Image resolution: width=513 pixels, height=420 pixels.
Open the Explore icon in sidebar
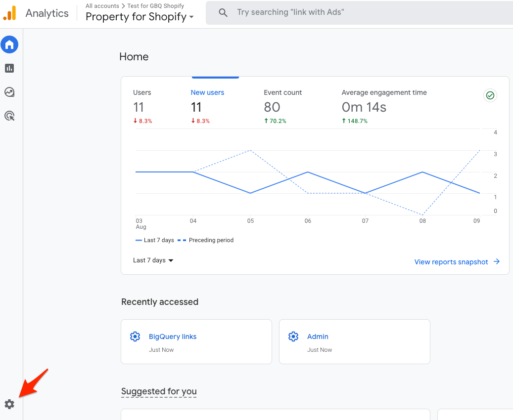coord(9,92)
